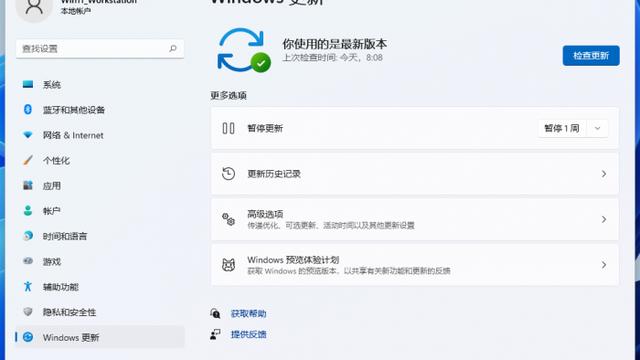Go to 蓝牙和其他设备 in sidebar
640x360 pixels.
(x=100, y=110)
